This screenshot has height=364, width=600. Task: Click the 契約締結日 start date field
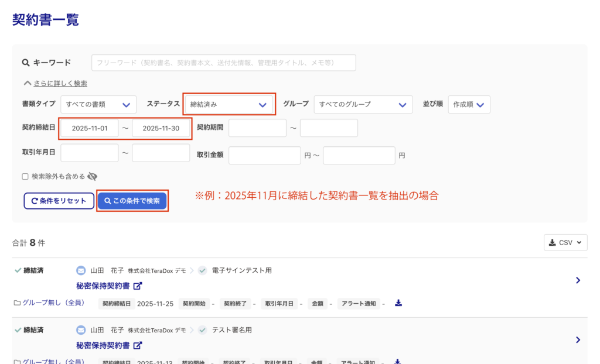pos(90,128)
